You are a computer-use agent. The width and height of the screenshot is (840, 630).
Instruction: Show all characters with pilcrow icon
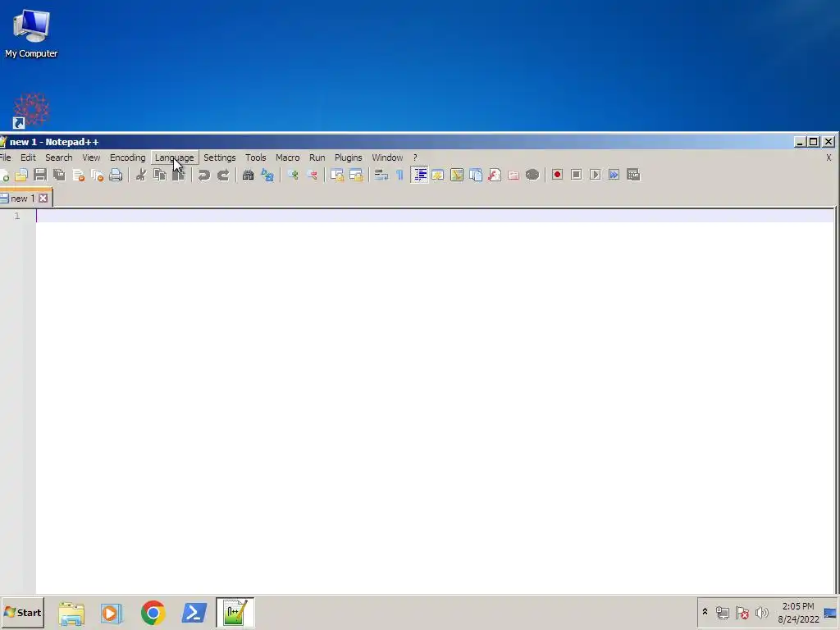[x=400, y=176]
